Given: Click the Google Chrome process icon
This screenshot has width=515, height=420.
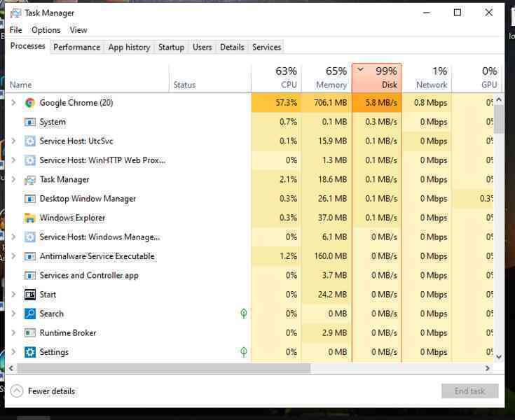Looking at the screenshot, I should pos(30,103).
